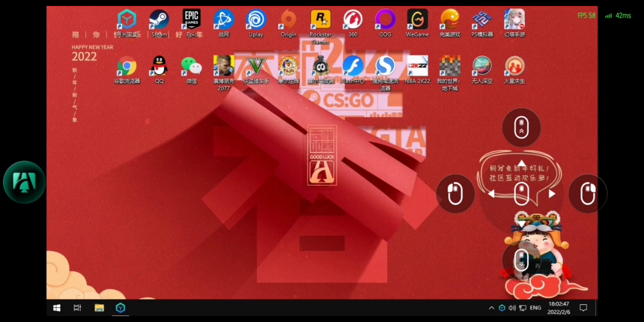Open Task View on the taskbar
Screen dimensions: 644x322
tap(78, 308)
